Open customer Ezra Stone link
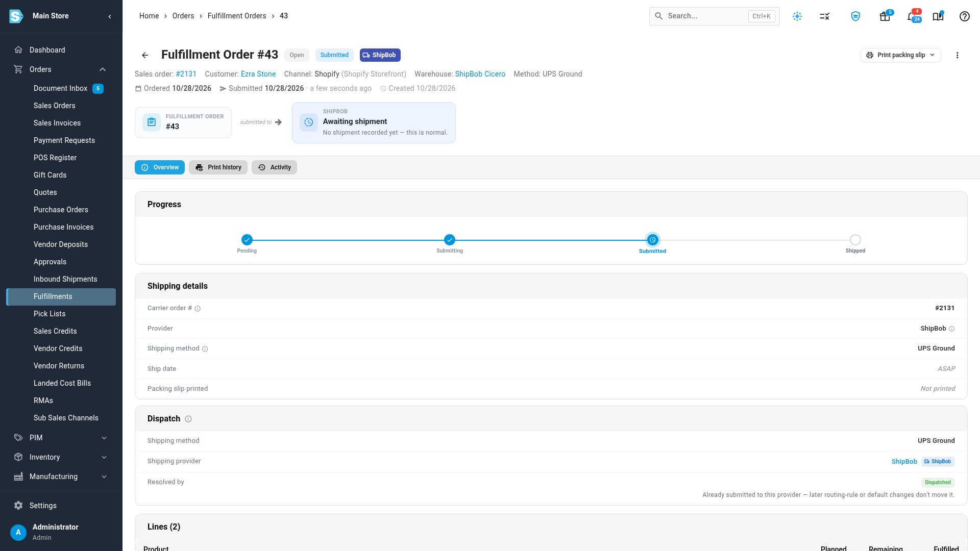 [x=258, y=74]
